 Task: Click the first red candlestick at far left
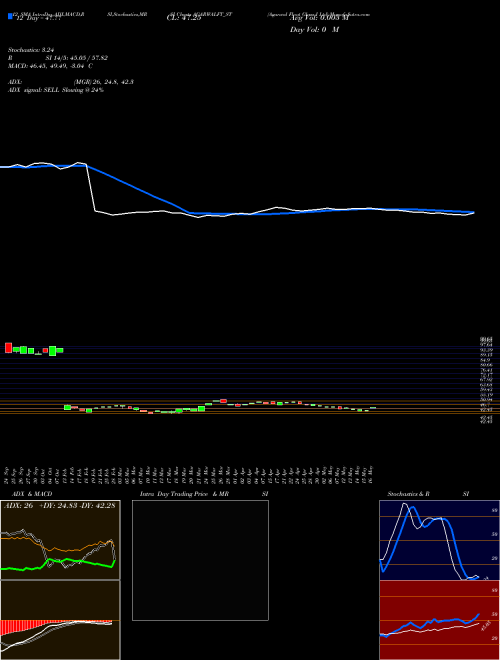point(8,348)
